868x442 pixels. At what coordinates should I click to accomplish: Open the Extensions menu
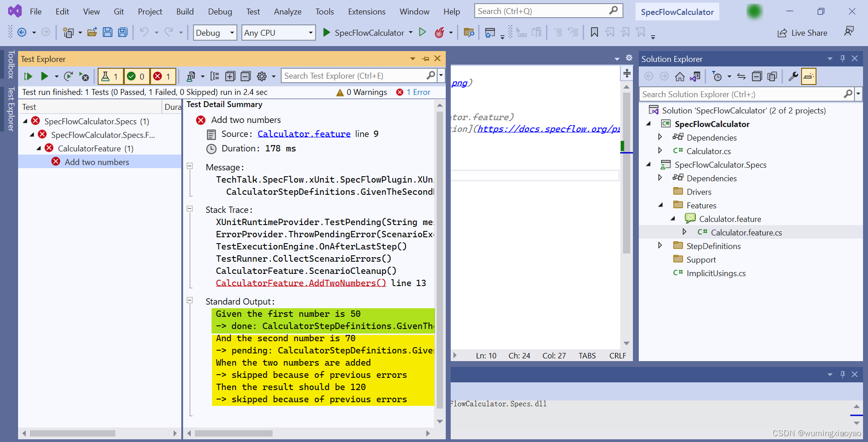coord(367,12)
